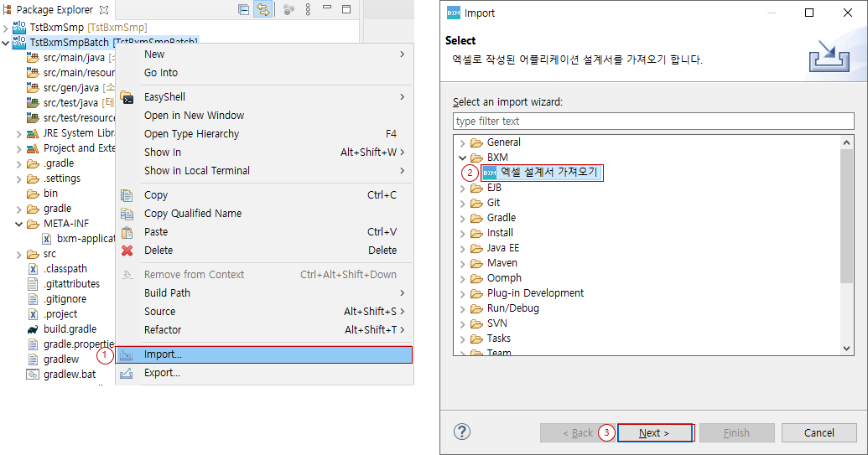The height and width of the screenshot is (455, 868).
Task: Click the Collapse All icon in Package Explorer
Action: 243,10
